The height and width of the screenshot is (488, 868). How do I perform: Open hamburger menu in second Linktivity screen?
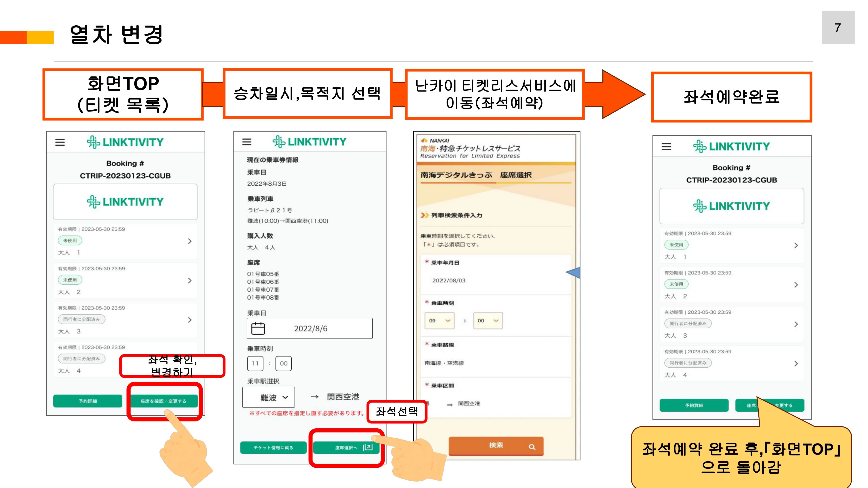(x=247, y=142)
